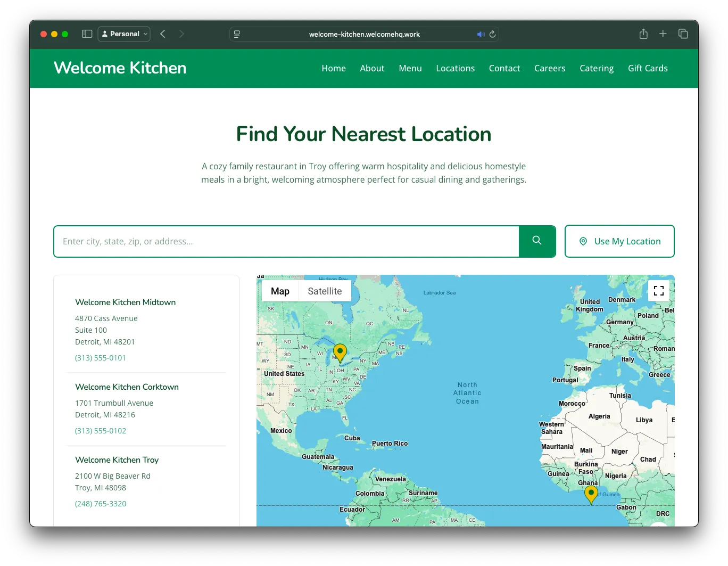Show the tab overview
Viewport: 728px width, 566px height.
(x=683, y=34)
